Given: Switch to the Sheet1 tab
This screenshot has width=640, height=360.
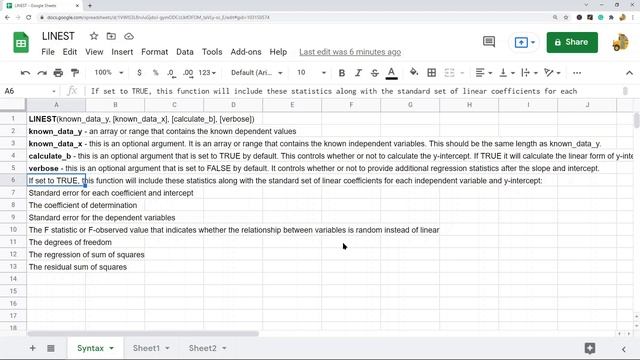Looking at the screenshot, I should pyautogui.click(x=146, y=348).
